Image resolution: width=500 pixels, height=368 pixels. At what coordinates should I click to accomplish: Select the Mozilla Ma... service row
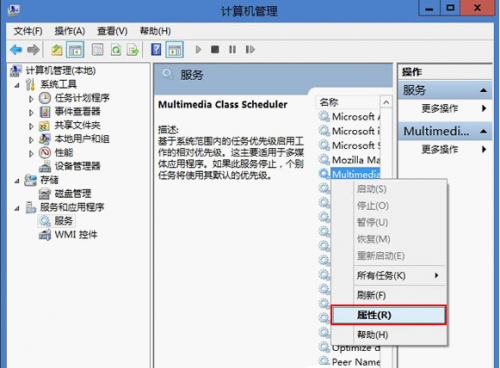tap(349, 160)
